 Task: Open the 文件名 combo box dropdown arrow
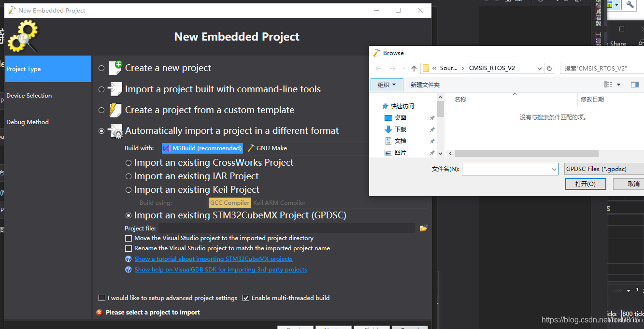click(554, 169)
